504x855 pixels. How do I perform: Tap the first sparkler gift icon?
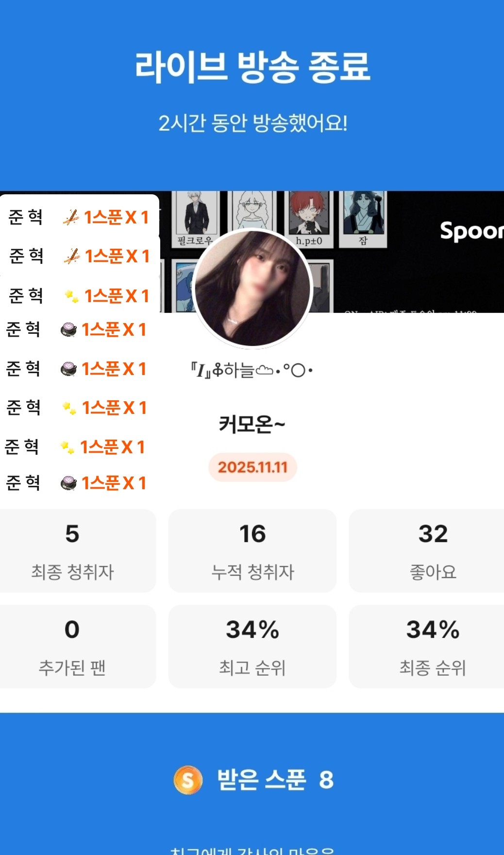pyautogui.click(x=71, y=217)
